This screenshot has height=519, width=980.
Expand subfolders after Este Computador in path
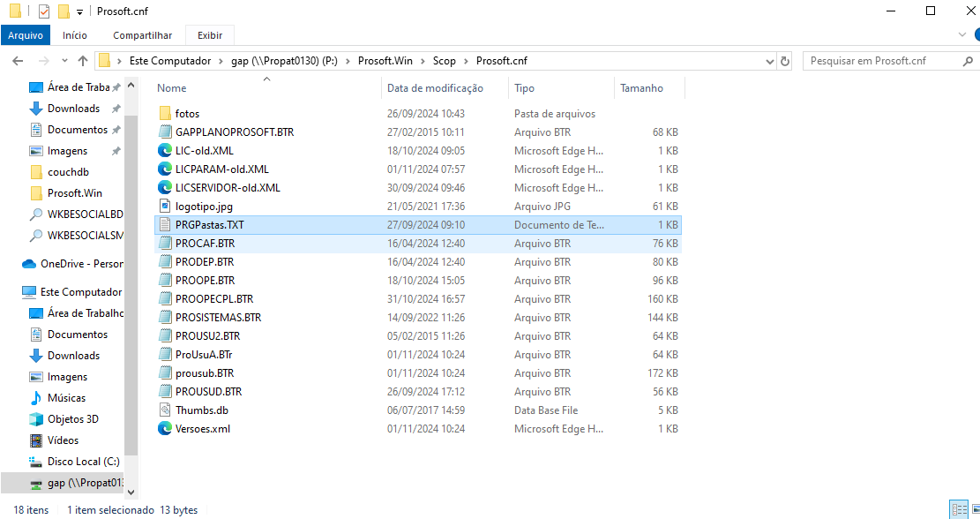221,61
